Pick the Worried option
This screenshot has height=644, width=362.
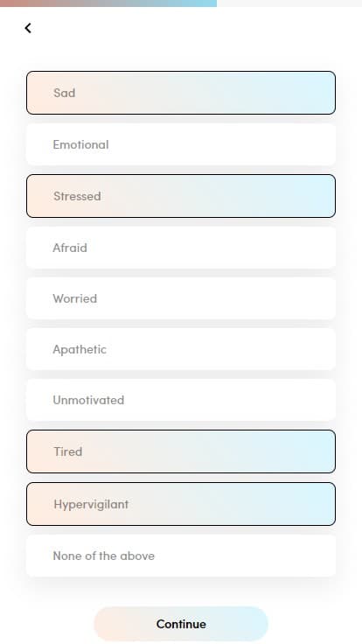coord(181,298)
